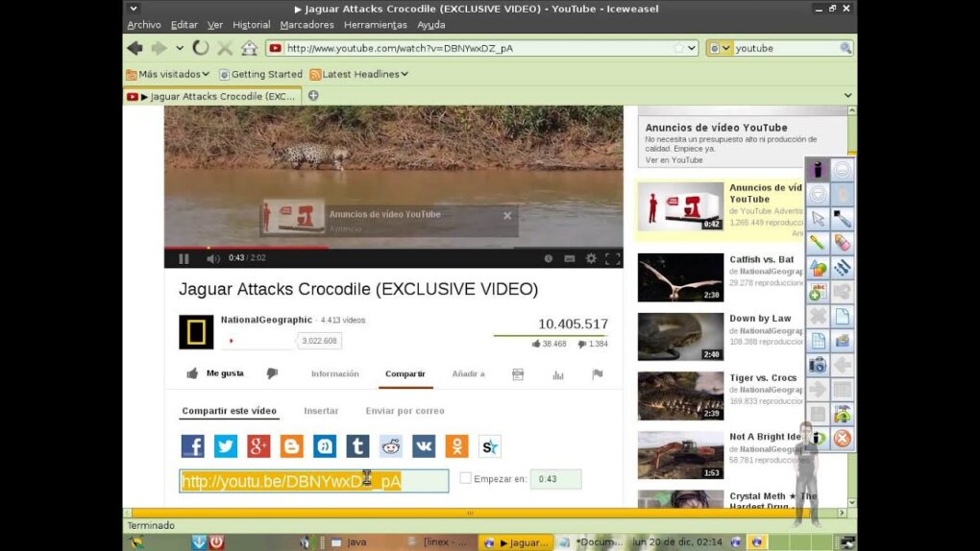Open the video transcript icon
The height and width of the screenshot is (551, 980).
tap(518, 374)
